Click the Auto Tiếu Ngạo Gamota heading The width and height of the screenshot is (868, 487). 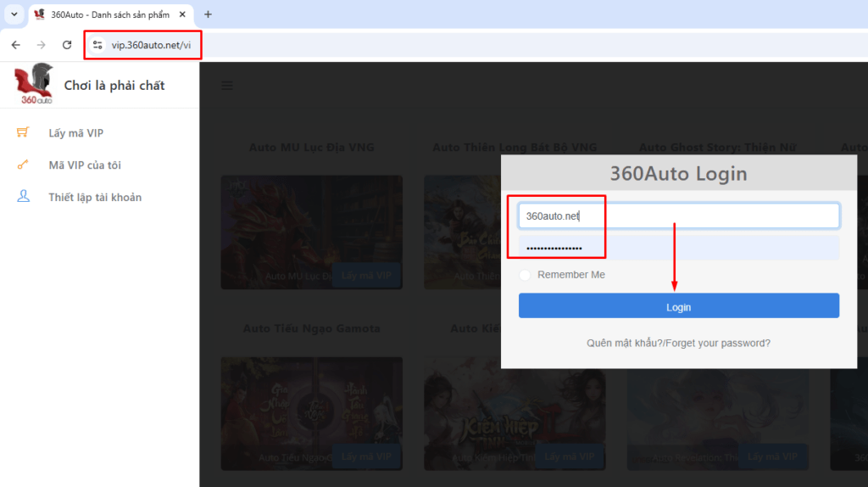click(312, 328)
